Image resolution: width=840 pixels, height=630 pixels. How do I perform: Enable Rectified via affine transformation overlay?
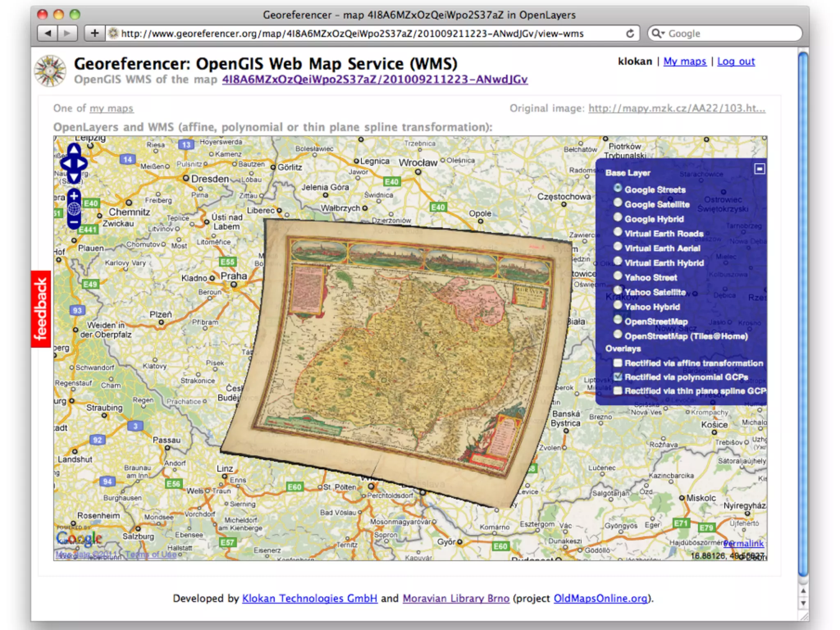[x=618, y=363]
